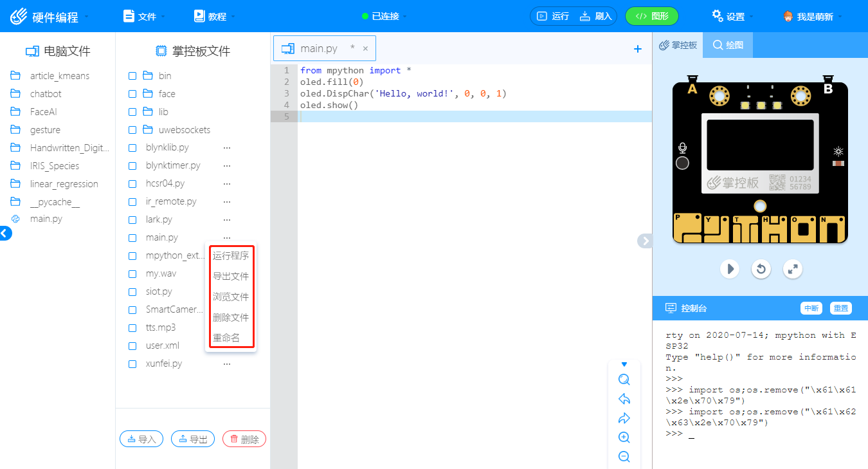The height and width of the screenshot is (469, 868).
Task: Open the 文件 dropdown menu
Action: [x=144, y=17]
